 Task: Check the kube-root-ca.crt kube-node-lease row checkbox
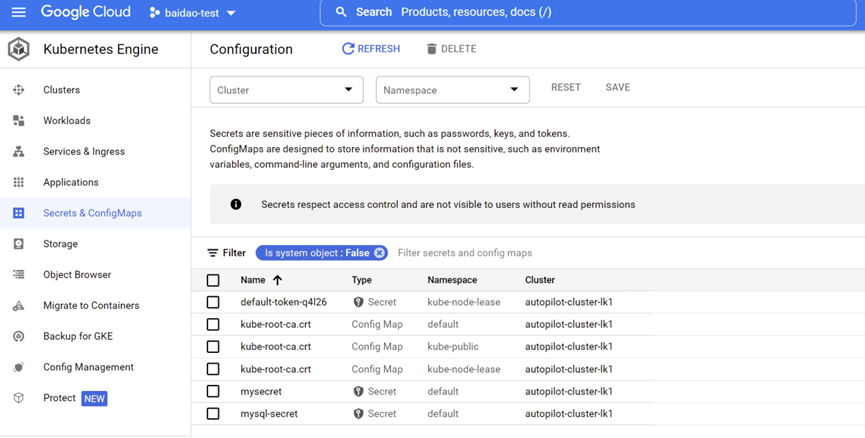tap(213, 369)
